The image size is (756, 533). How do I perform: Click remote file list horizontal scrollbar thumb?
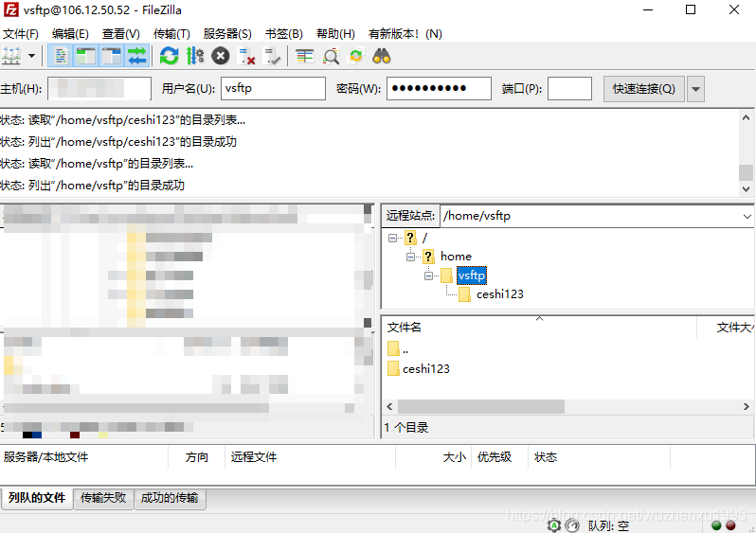coord(480,407)
